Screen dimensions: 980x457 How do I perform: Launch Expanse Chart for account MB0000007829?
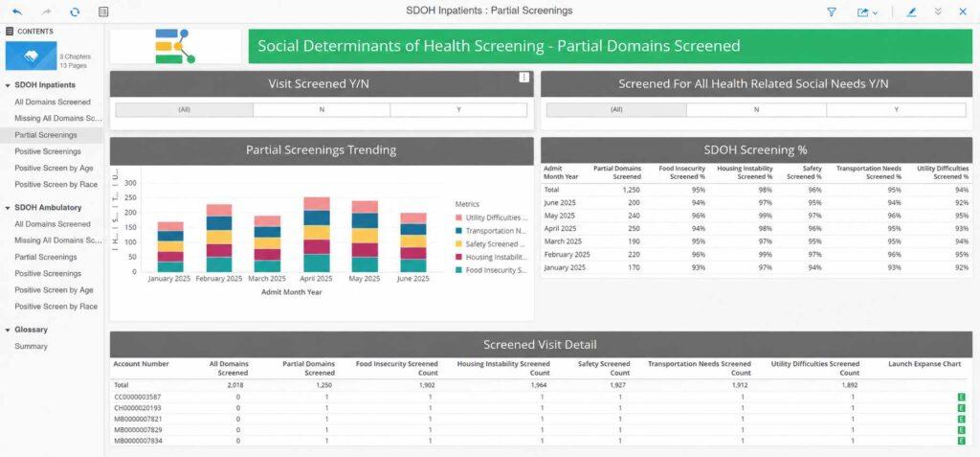click(x=961, y=430)
